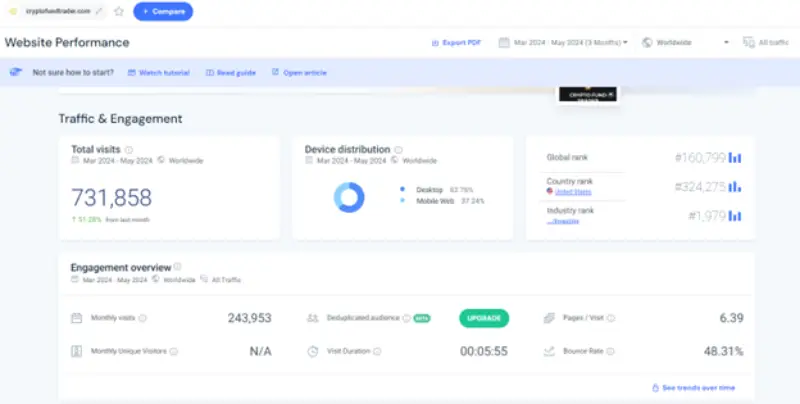Click the device distribution donut chart
Image resolution: width=800 pixels, height=404 pixels.
[349, 196]
